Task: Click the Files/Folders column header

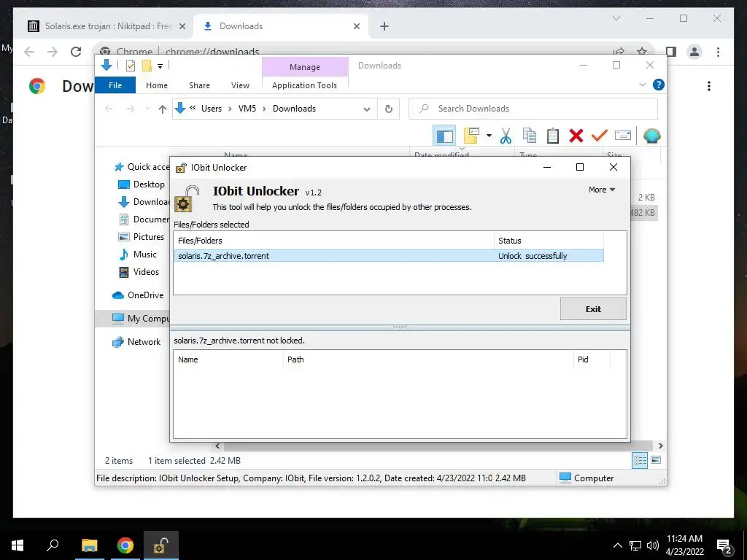Action: coord(333,241)
